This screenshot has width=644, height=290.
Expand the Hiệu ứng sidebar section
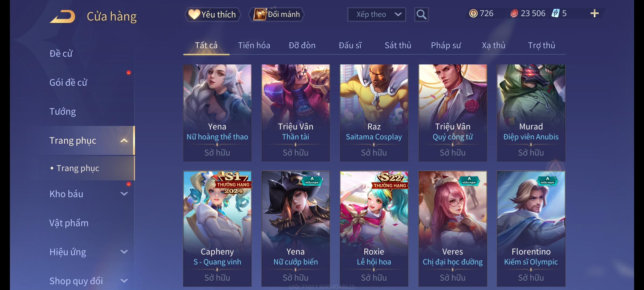coord(124,252)
